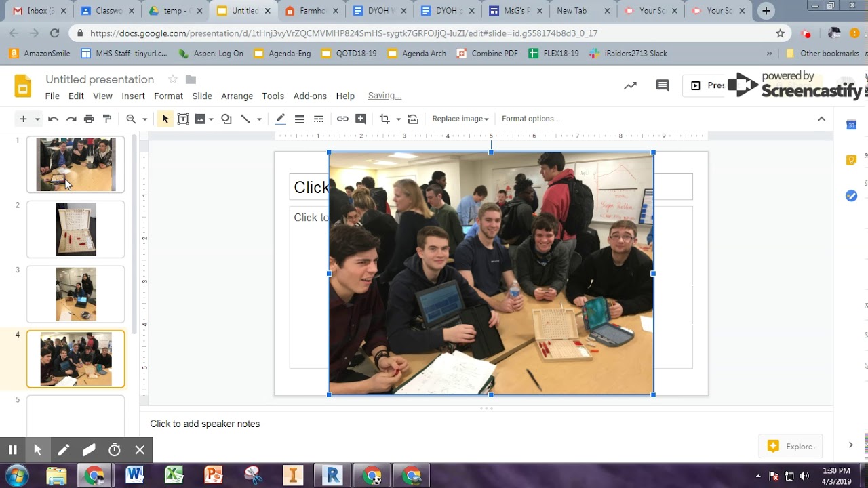Open the Border dash option
Image resolution: width=868 pixels, height=488 pixels.
tap(318, 119)
